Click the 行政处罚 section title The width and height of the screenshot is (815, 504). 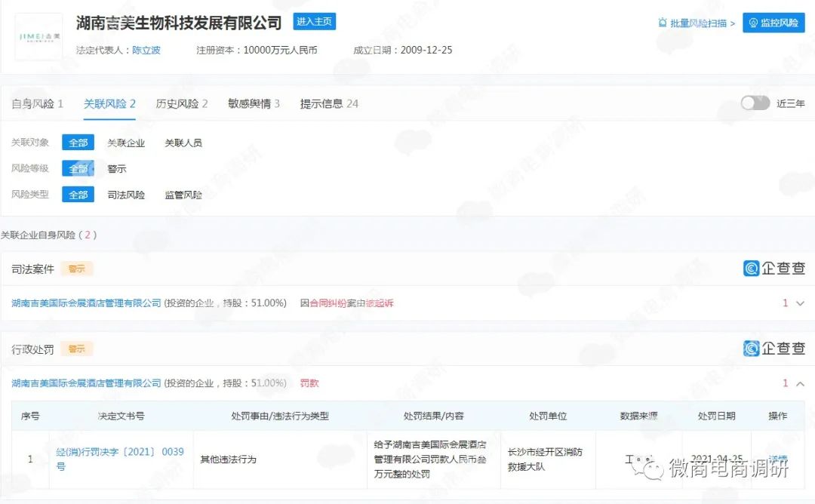tap(32, 349)
